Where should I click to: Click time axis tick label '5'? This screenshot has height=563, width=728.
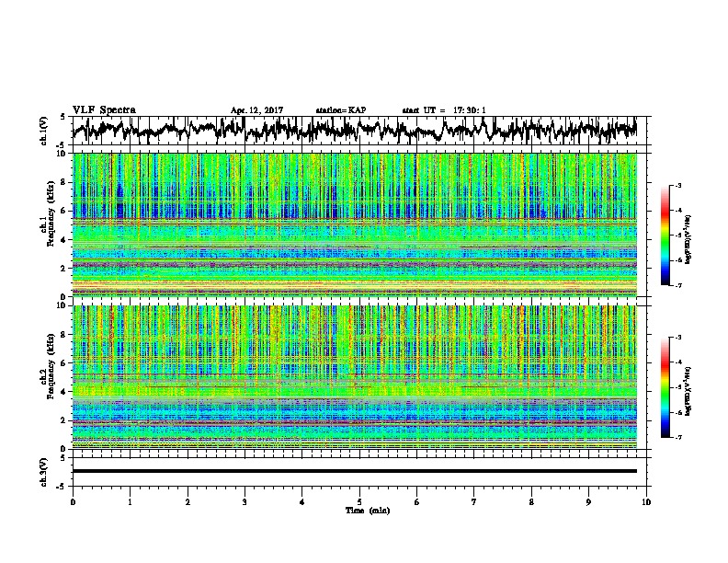359,502
